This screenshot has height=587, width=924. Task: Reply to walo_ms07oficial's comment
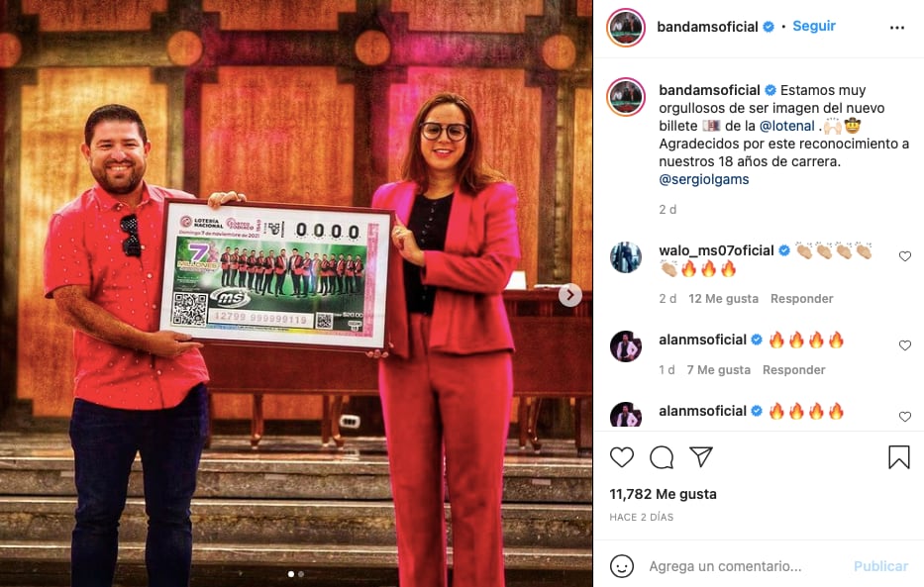click(x=801, y=299)
